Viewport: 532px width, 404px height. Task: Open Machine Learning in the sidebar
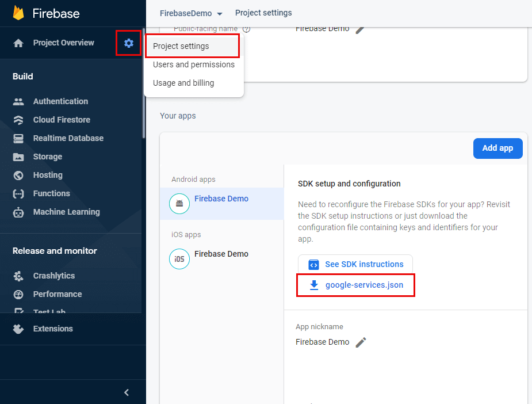[x=67, y=212]
